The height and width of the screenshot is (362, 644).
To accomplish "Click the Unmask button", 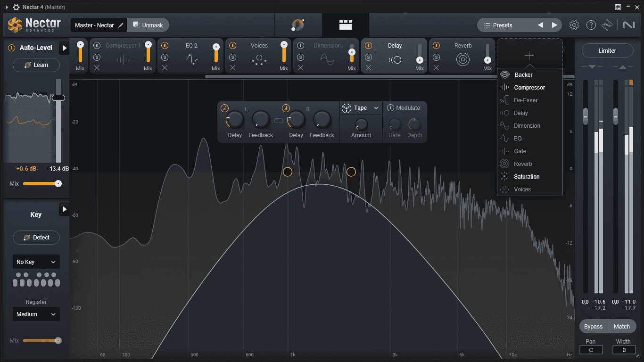I will tap(148, 25).
